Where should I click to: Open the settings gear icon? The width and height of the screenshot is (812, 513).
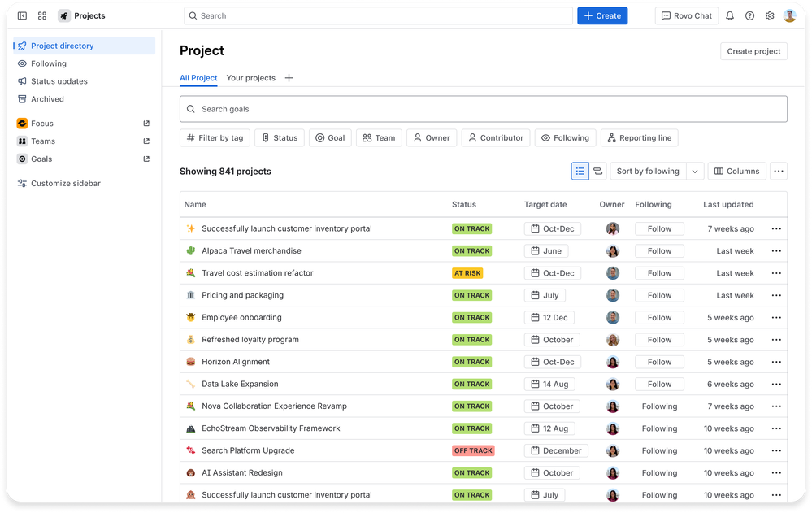click(770, 15)
